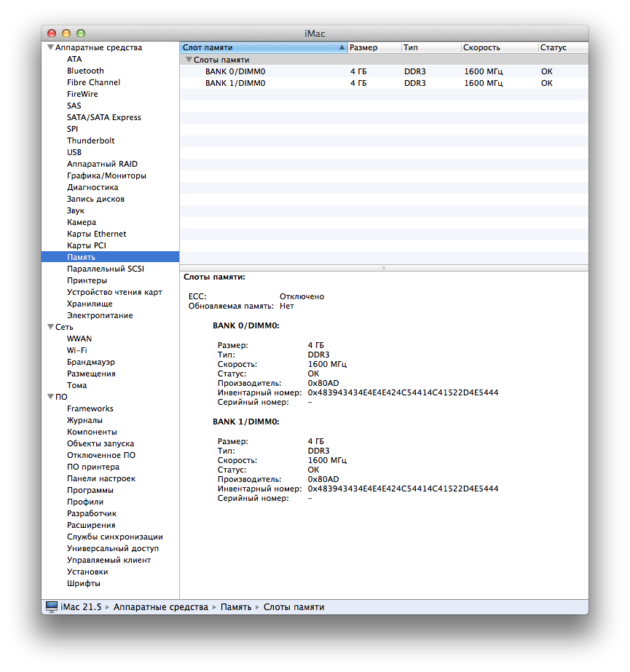Select Графика/Мониторы in the sidebar
The height and width of the screenshot is (672, 630).
click(x=106, y=175)
